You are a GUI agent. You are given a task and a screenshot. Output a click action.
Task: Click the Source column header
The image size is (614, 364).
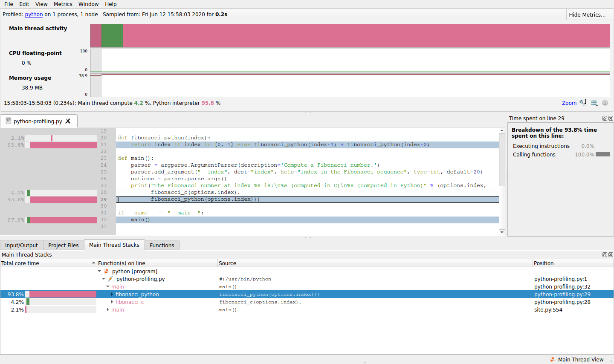coord(375,263)
